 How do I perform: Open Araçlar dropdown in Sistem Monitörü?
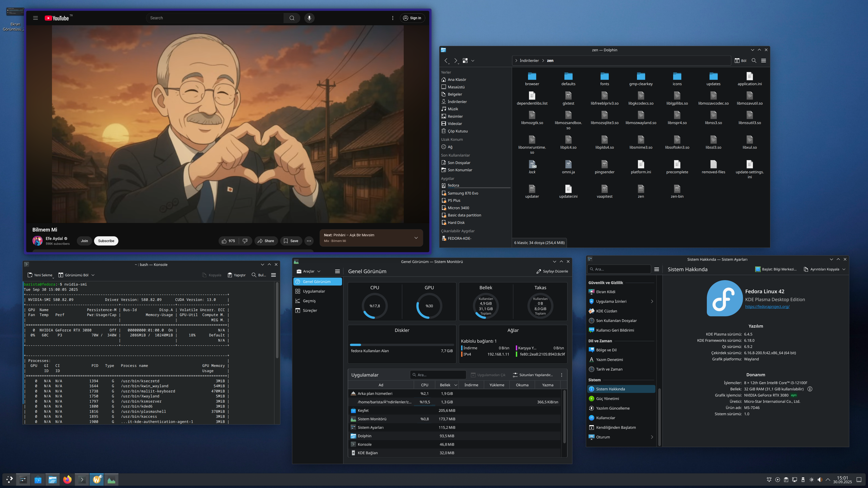[x=309, y=271]
